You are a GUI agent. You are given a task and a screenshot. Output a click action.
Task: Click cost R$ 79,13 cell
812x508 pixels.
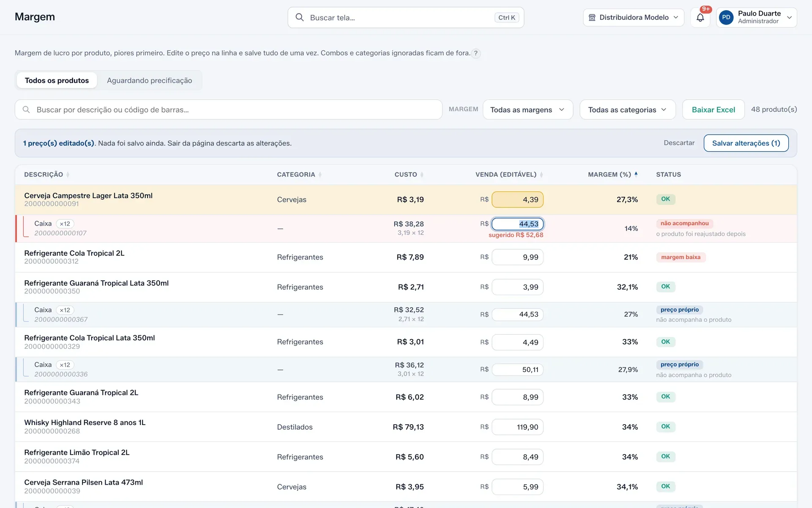(408, 427)
